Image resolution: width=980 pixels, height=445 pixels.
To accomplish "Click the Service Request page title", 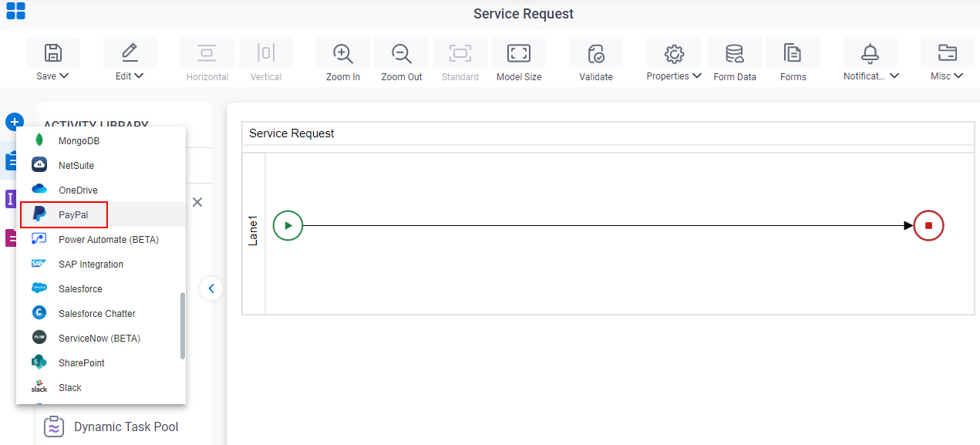I will pyautogui.click(x=524, y=14).
